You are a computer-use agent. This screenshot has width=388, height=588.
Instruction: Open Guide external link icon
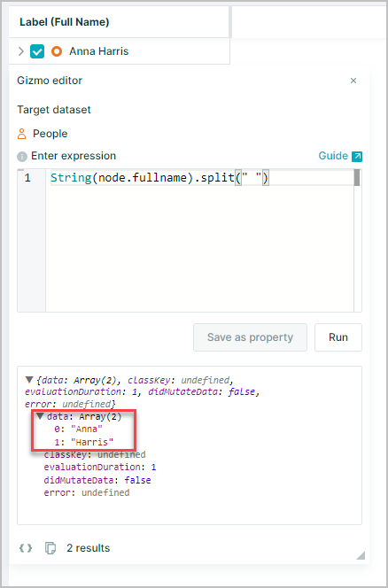357,156
